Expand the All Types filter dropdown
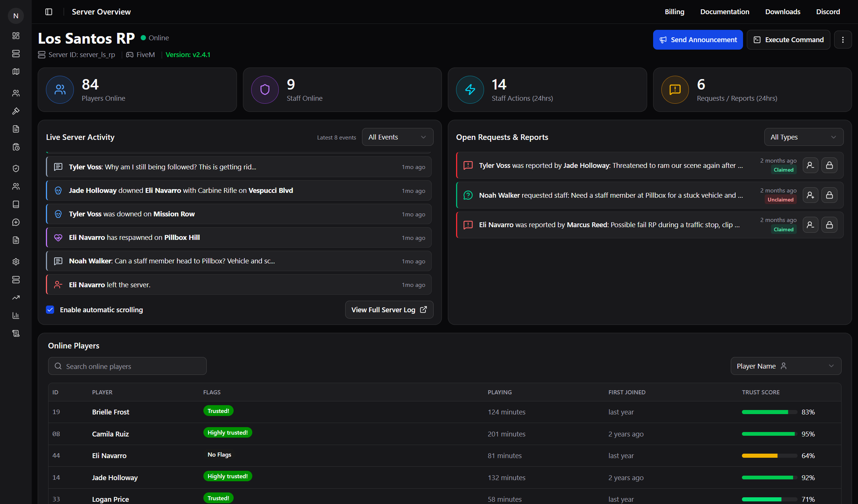This screenshot has width=858, height=504. 804,137
